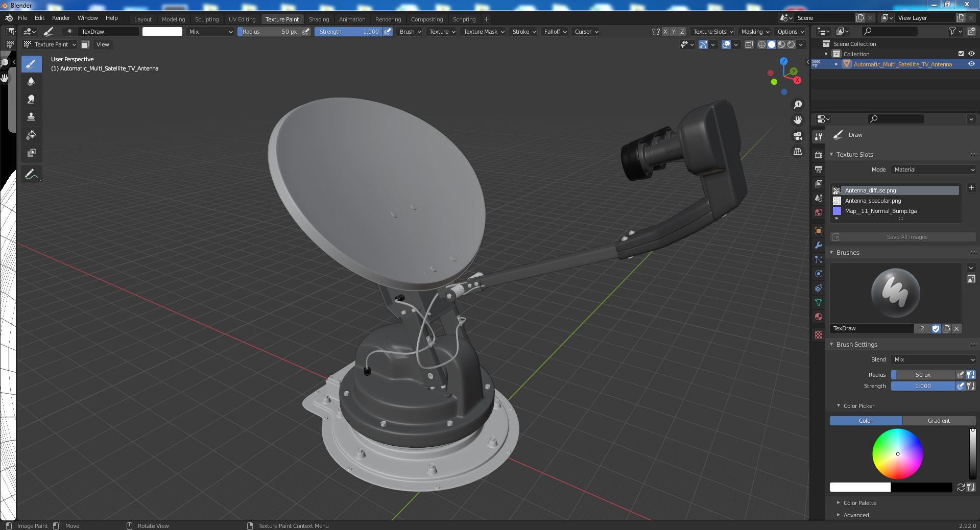Switch to the Sculpting workspace tab
980x530 pixels.
pos(206,19)
